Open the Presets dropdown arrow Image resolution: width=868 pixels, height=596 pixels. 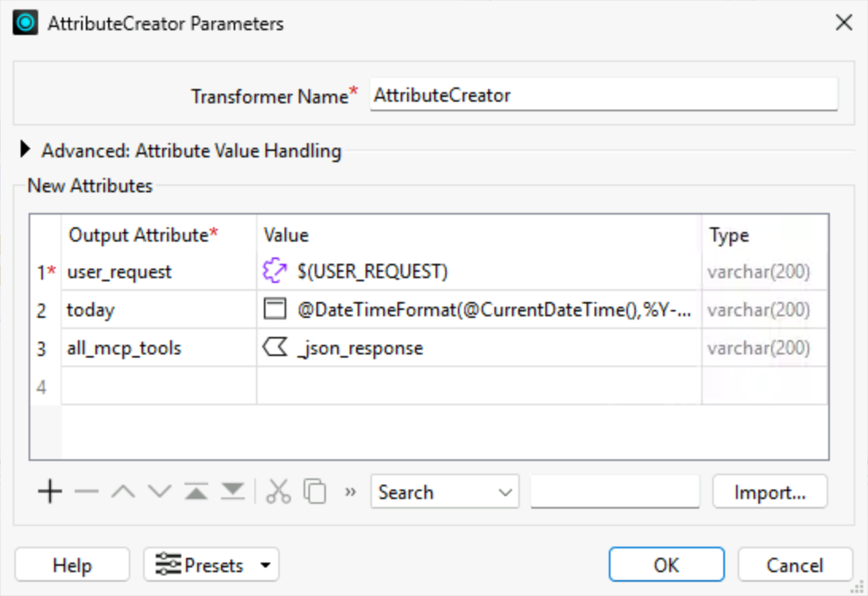265,565
